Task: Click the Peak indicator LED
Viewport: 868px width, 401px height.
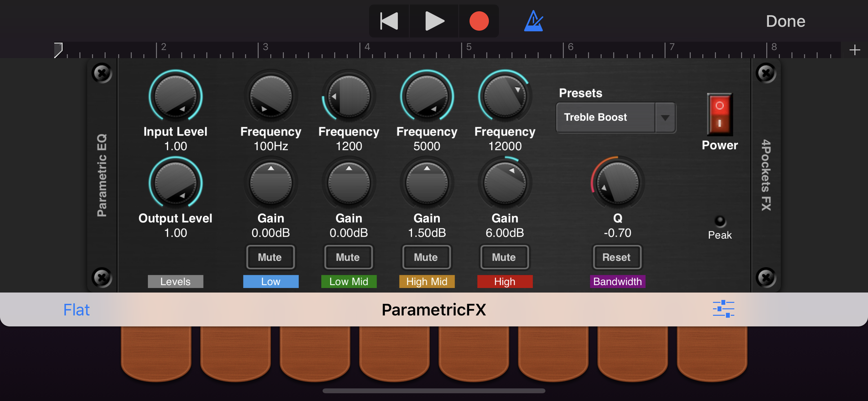Action: click(x=720, y=221)
